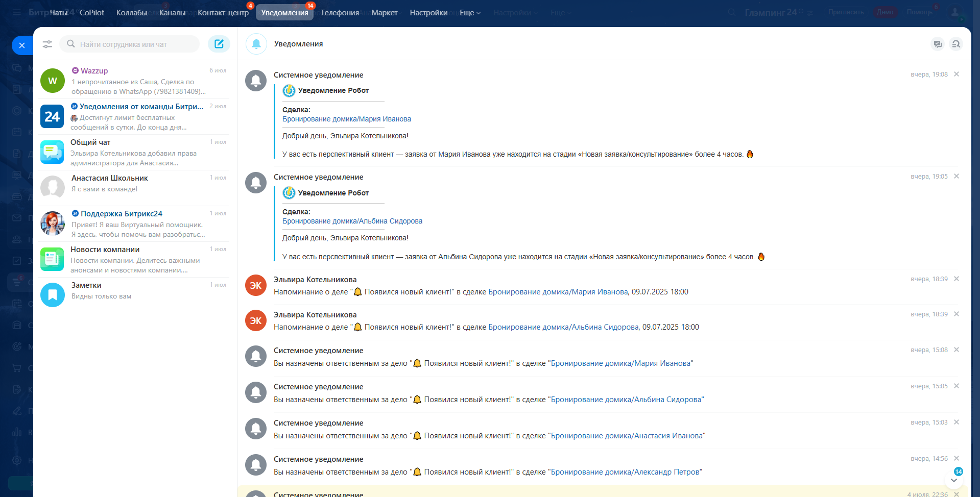Click the bell icon beside Уведомления title

click(256, 44)
